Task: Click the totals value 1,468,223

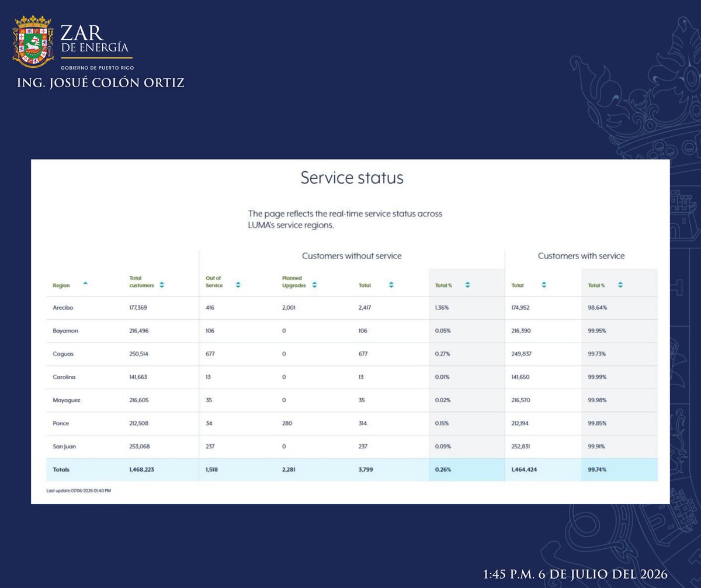Action: (141, 469)
